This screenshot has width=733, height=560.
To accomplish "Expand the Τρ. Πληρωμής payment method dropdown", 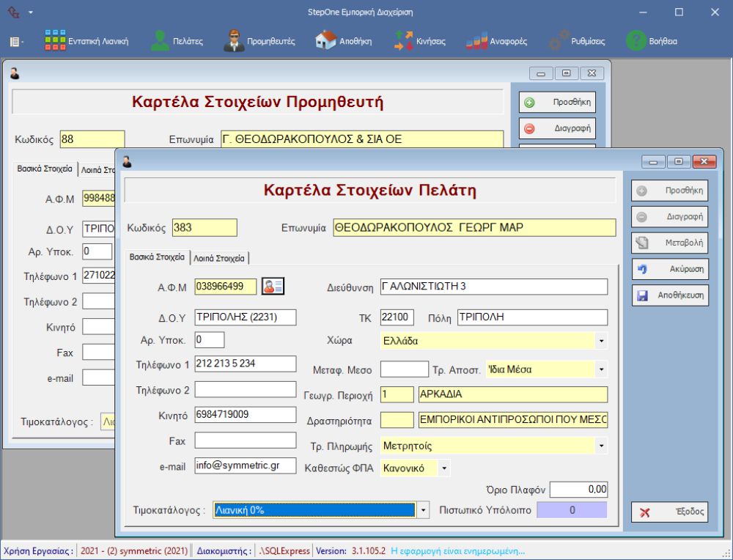I will coord(601,446).
